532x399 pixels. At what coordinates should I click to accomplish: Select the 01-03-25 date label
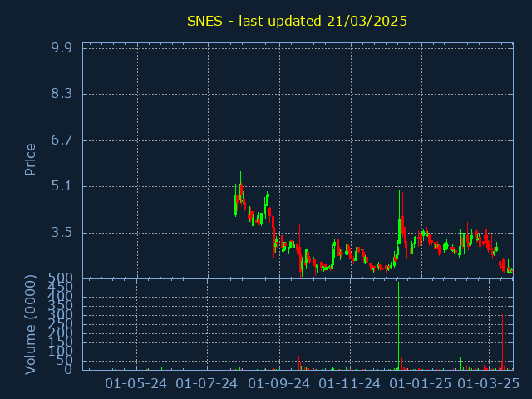[489, 384]
